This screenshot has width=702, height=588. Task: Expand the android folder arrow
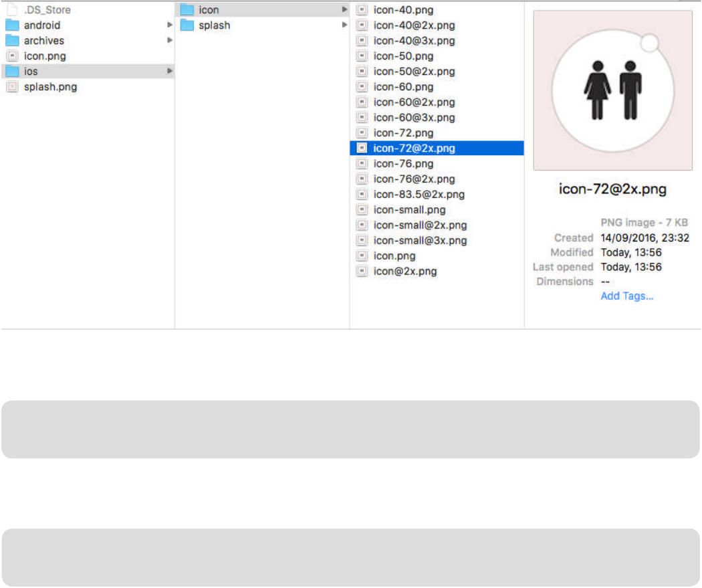pyautogui.click(x=170, y=25)
